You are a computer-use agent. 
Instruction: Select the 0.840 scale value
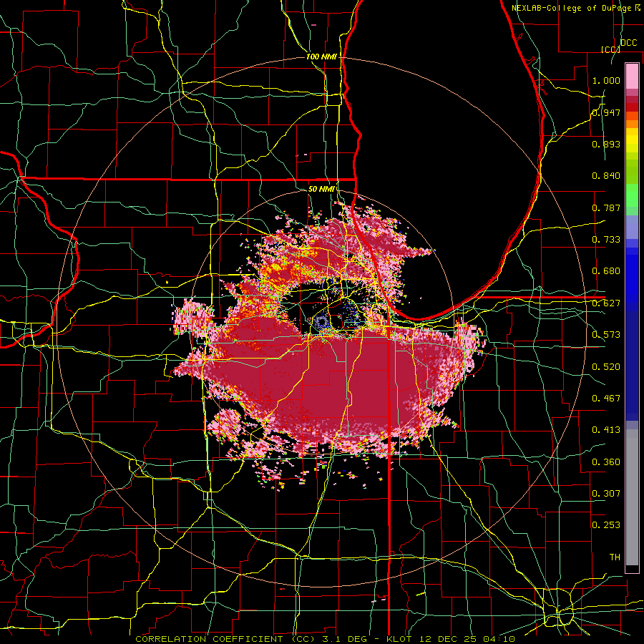(606, 176)
